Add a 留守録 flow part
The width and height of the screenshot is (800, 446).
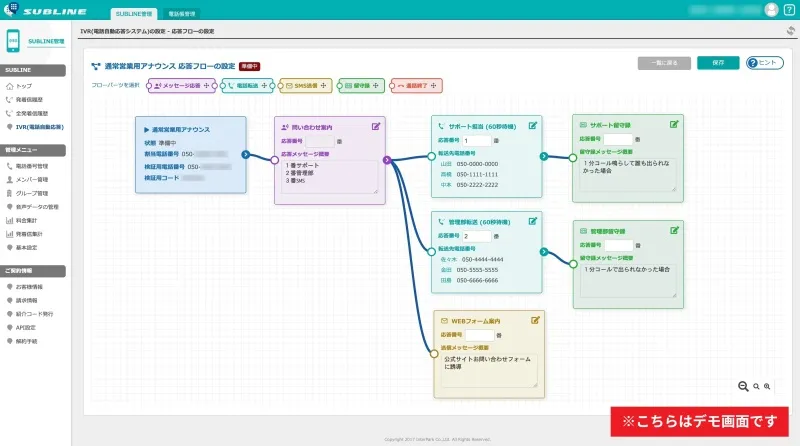[361, 86]
